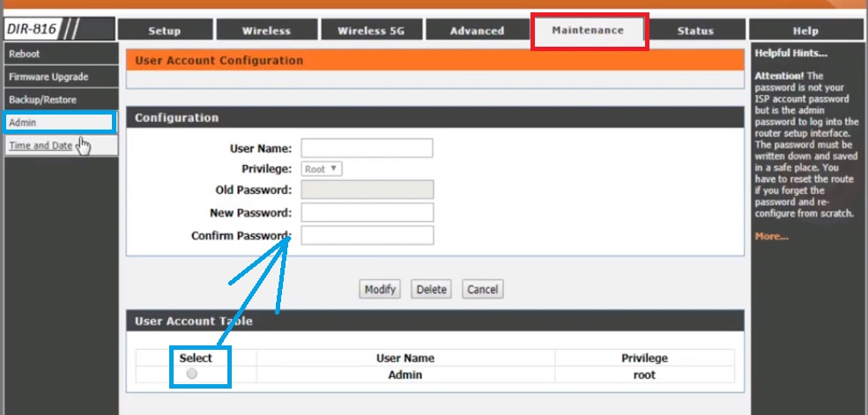
Task: Click the Helpful Hints... heading
Action: tap(791, 54)
